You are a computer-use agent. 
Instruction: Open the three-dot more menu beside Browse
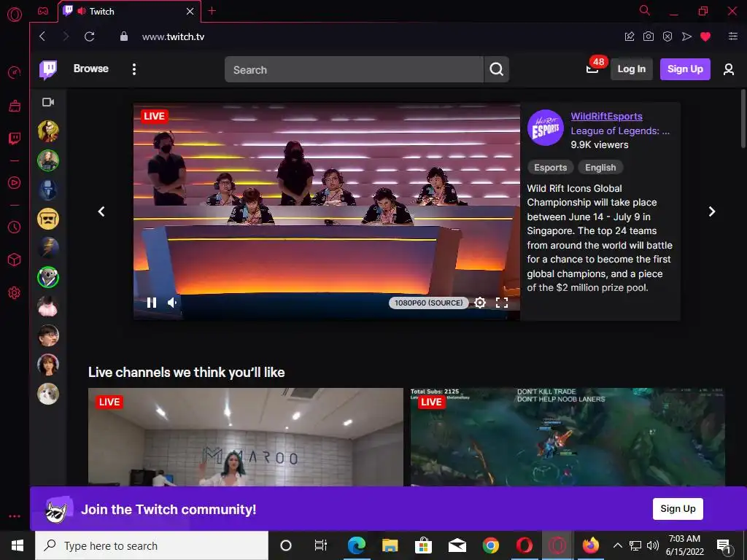[134, 69]
